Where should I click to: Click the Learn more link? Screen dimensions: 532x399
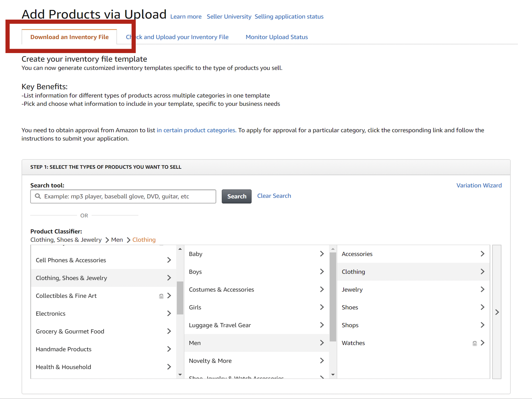[x=186, y=17]
